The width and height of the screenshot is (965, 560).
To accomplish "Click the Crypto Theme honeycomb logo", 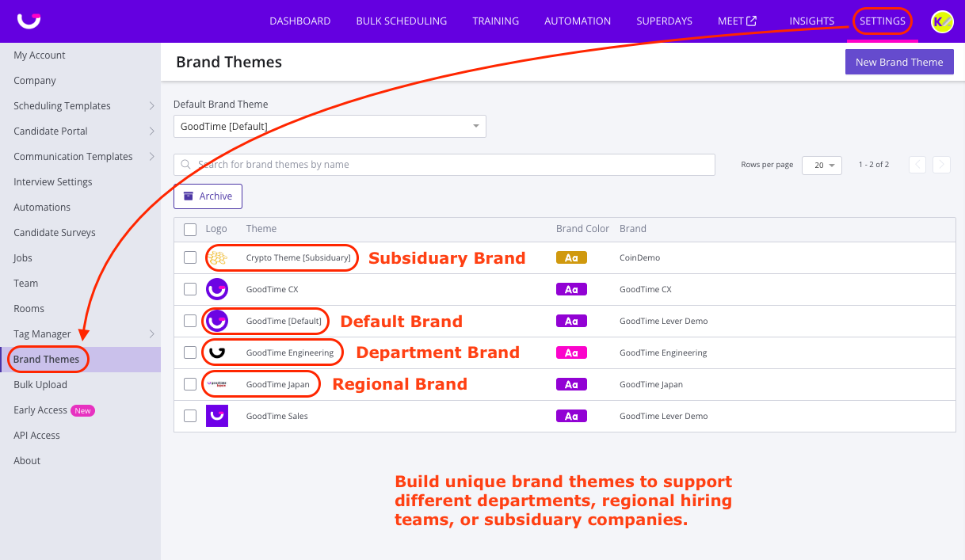I will point(217,257).
